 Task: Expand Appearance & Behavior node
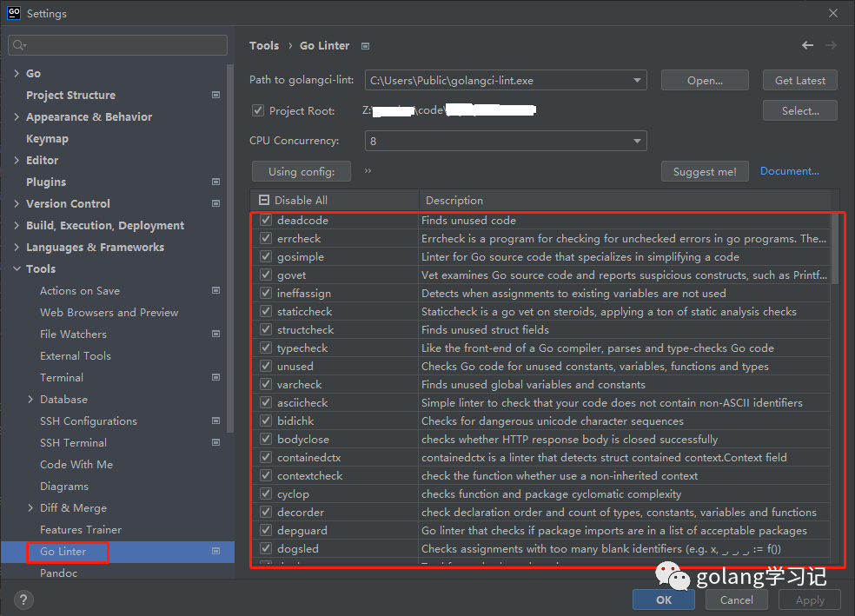click(x=17, y=116)
